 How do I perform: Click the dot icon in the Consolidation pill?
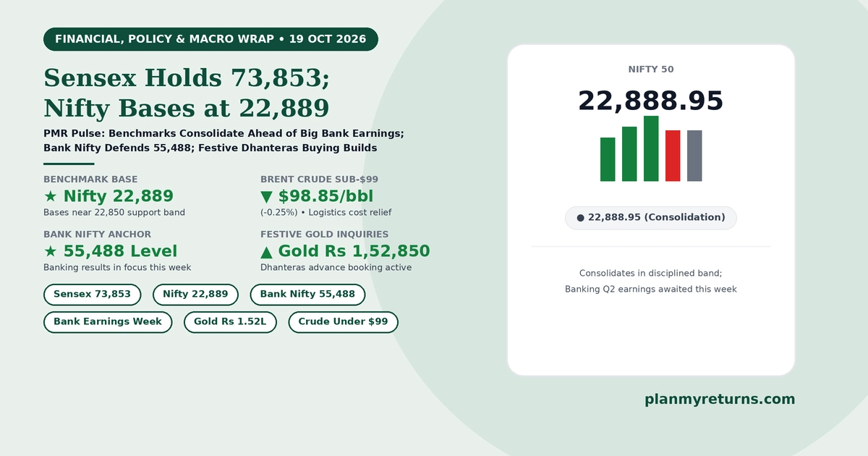580,218
